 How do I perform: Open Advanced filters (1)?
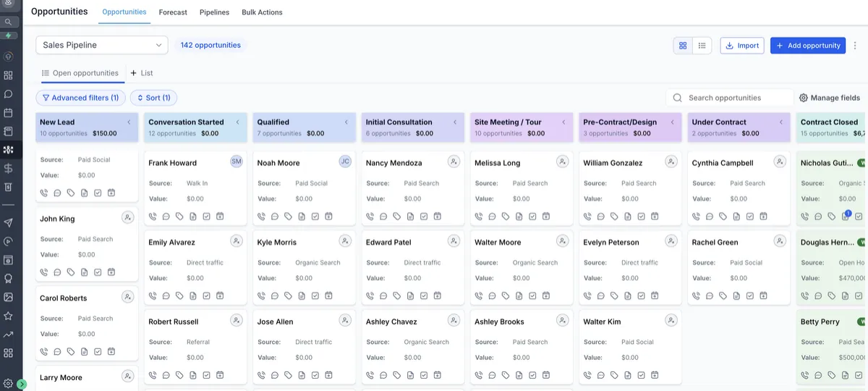click(x=80, y=98)
